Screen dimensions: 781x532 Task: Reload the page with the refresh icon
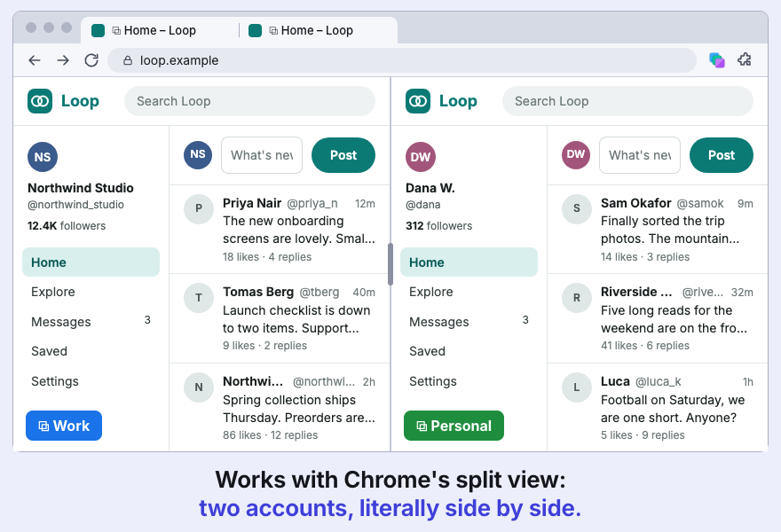(91, 60)
